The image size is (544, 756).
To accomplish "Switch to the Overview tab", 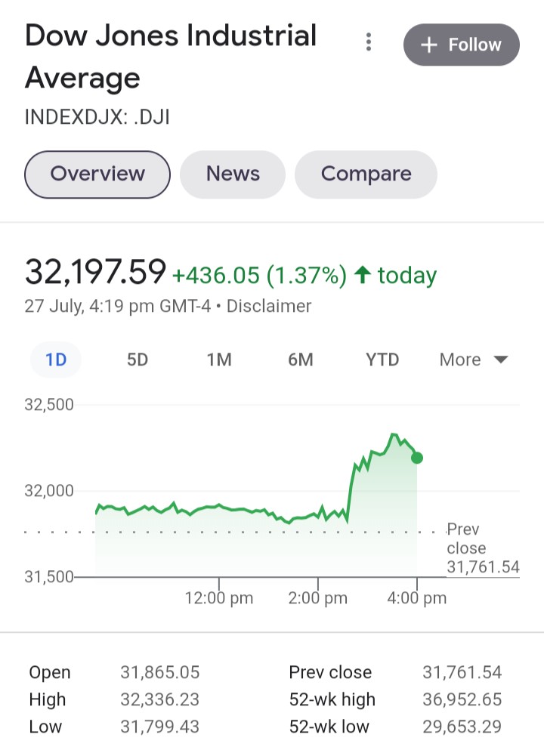I will tap(97, 174).
